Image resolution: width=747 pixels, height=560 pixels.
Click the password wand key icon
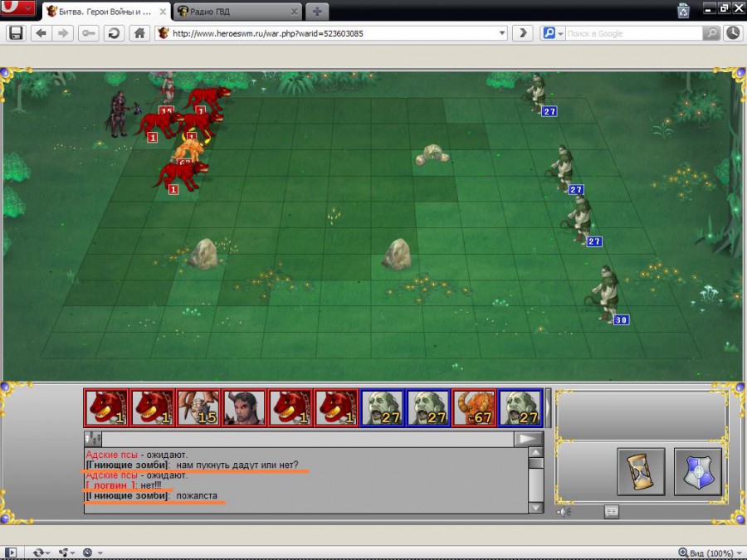[x=89, y=33]
